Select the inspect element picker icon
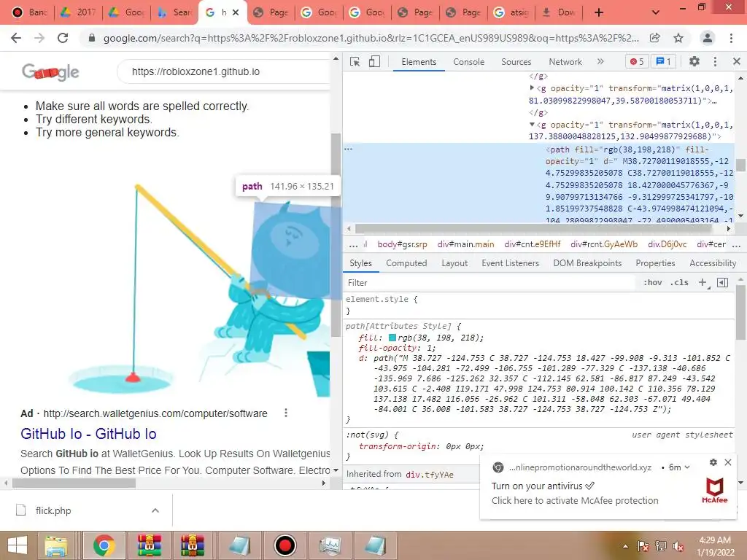The image size is (747, 560). (x=355, y=61)
